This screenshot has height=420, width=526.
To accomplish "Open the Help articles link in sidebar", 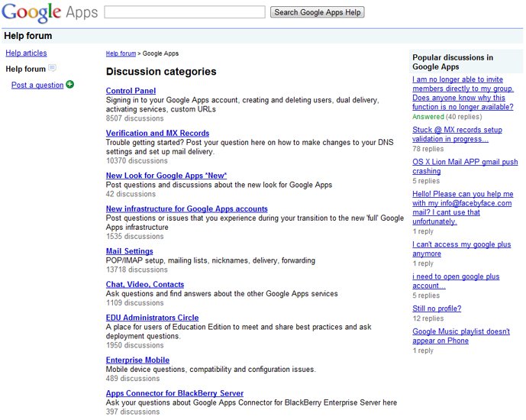I will pyautogui.click(x=26, y=53).
